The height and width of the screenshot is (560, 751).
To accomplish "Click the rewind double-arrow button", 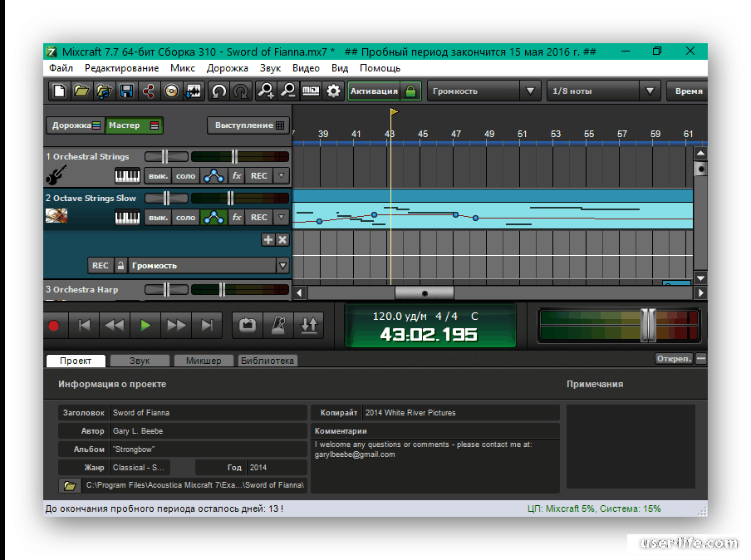I will (x=115, y=326).
